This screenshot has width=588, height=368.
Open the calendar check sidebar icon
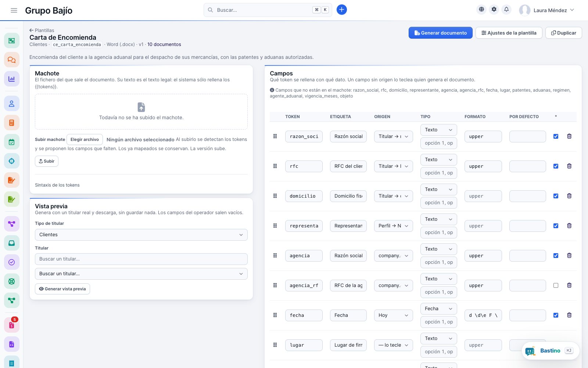coord(12,142)
